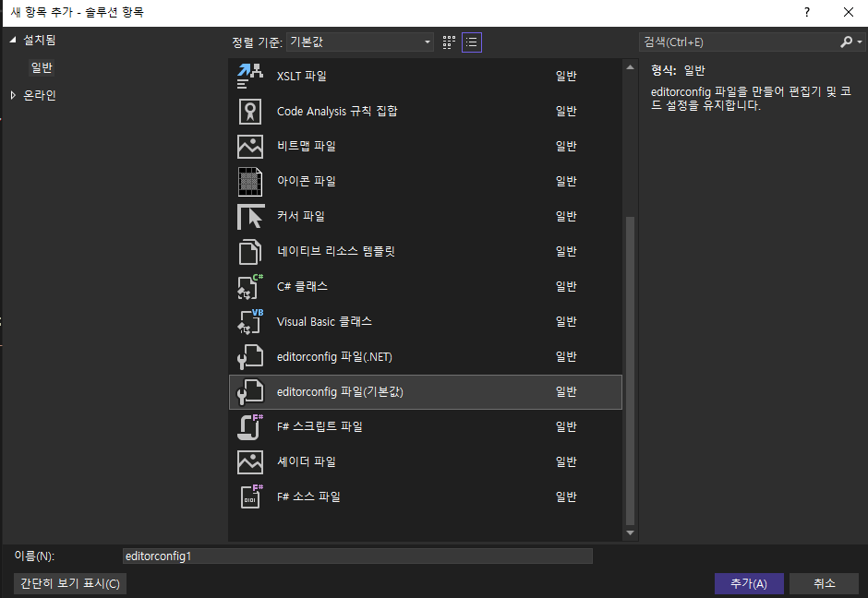Select the editorconfig 파일(.NET) name
868x598 pixels.
click(334, 357)
